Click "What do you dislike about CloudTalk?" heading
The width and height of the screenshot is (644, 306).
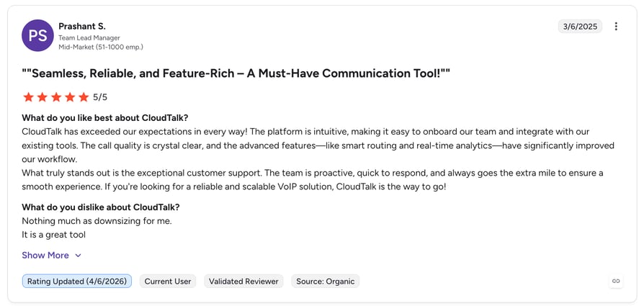point(101,207)
